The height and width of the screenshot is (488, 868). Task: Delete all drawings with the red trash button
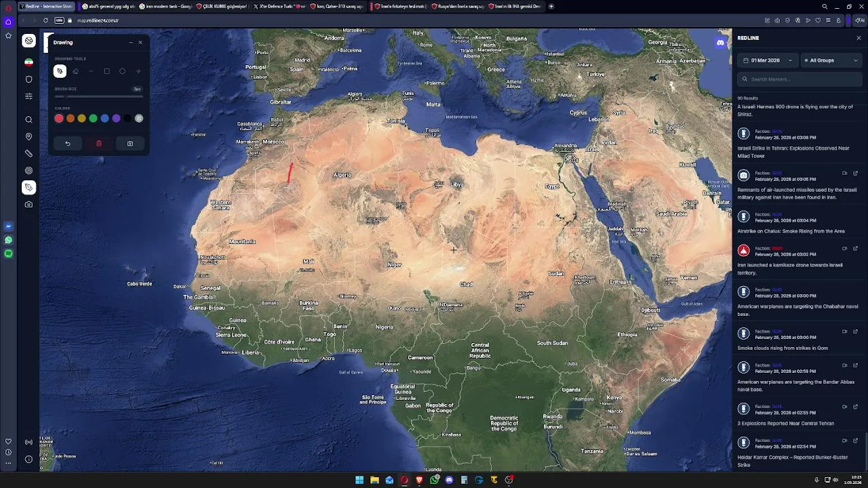99,144
